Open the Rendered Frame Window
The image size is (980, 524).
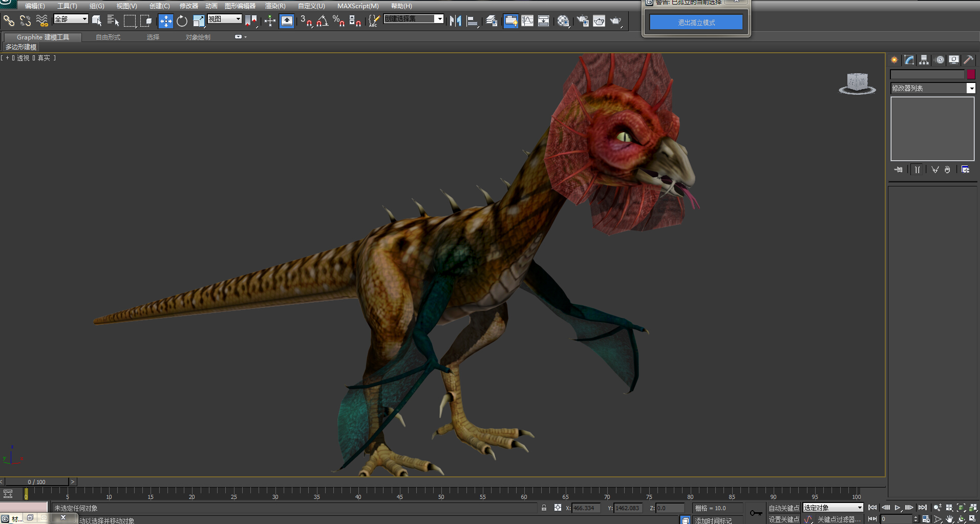tap(599, 20)
